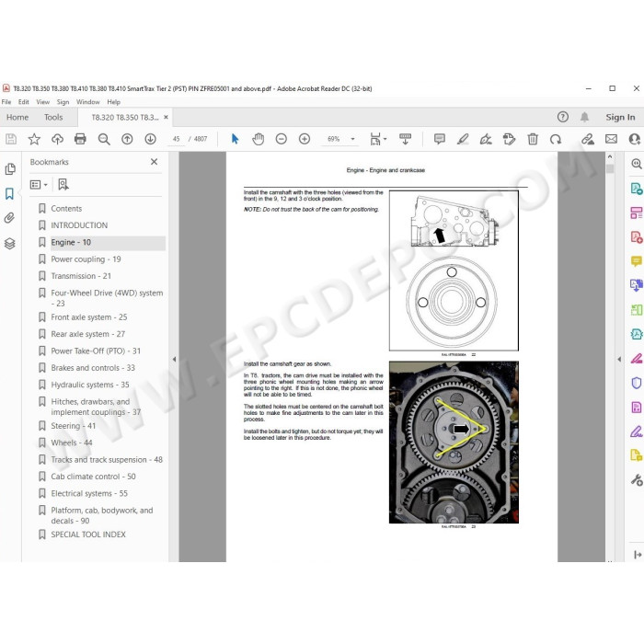
Task: Click the Save file icon
Action: pos(11,139)
